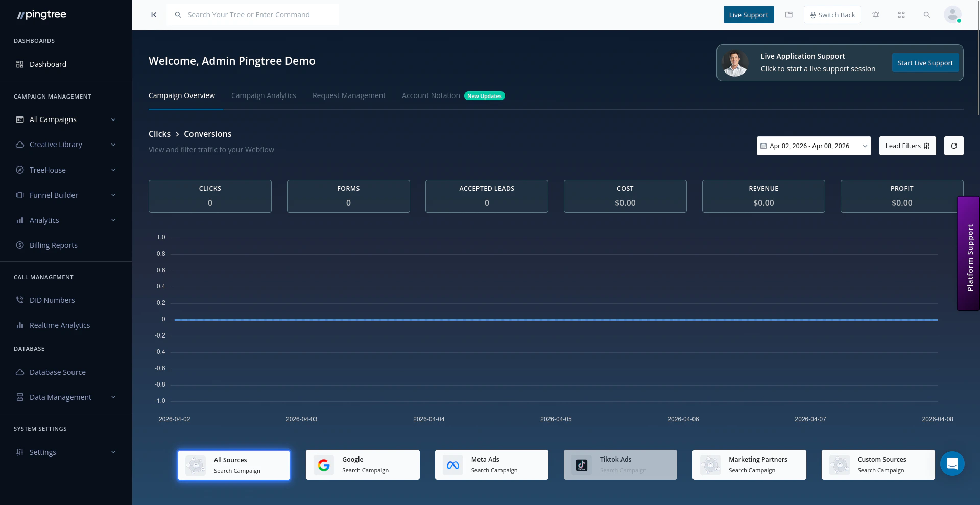The height and width of the screenshot is (505, 980).
Task: Select the DID Numbers sidebar icon
Action: tap(19, 300)
